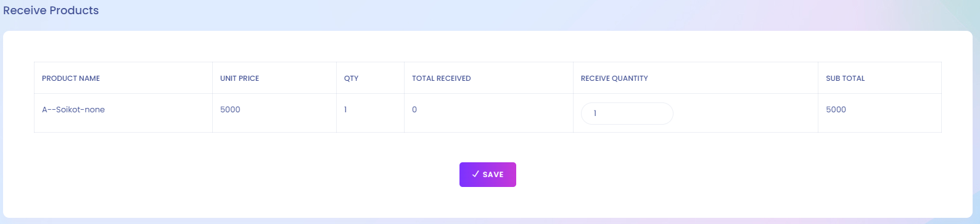Click the Receive Quantity column header

coord(614,78)
